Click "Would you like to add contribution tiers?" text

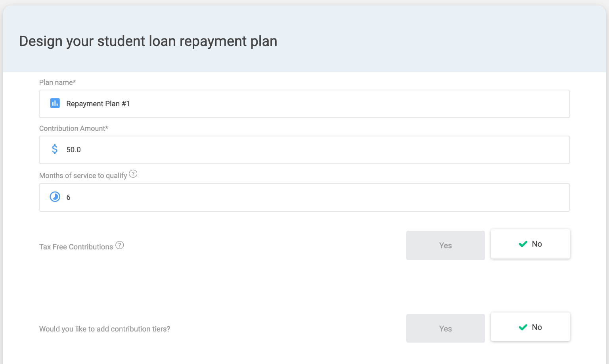[105, 329]
